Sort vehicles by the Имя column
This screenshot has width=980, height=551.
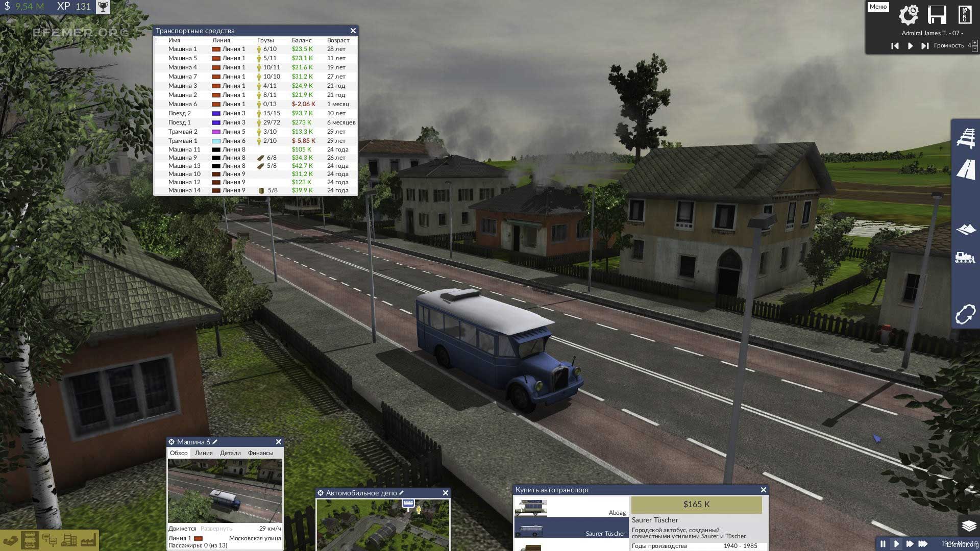(174, 40)
